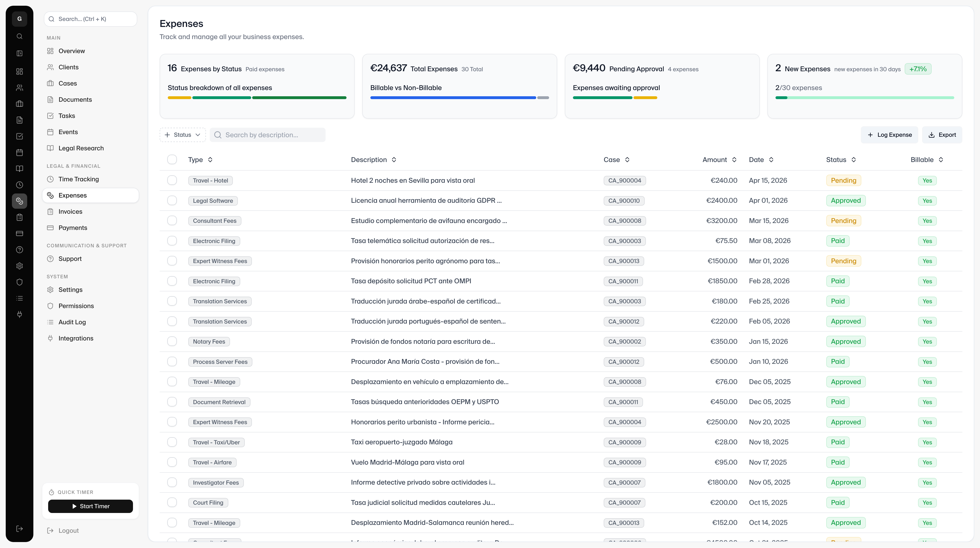Click the clock Time Tracking rail icon
The height and width of the screenshot is (548, 980).
19,185
